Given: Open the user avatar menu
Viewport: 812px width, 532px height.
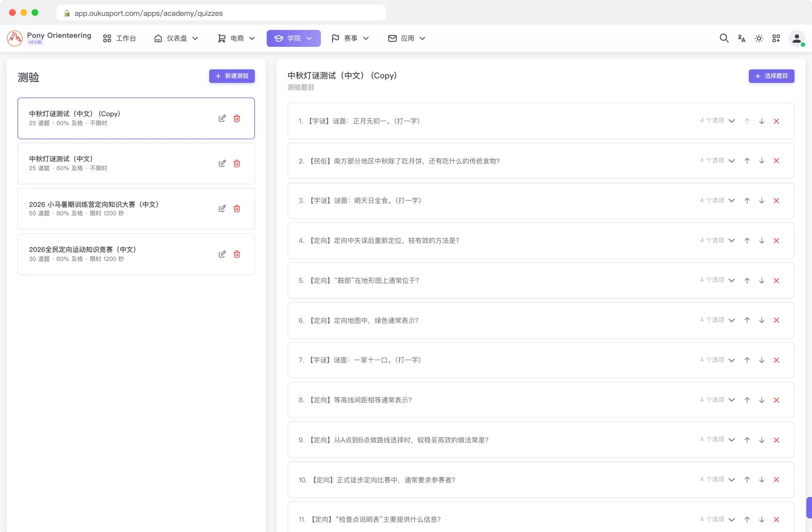Looking at the screenshot, I should point(796,38).
